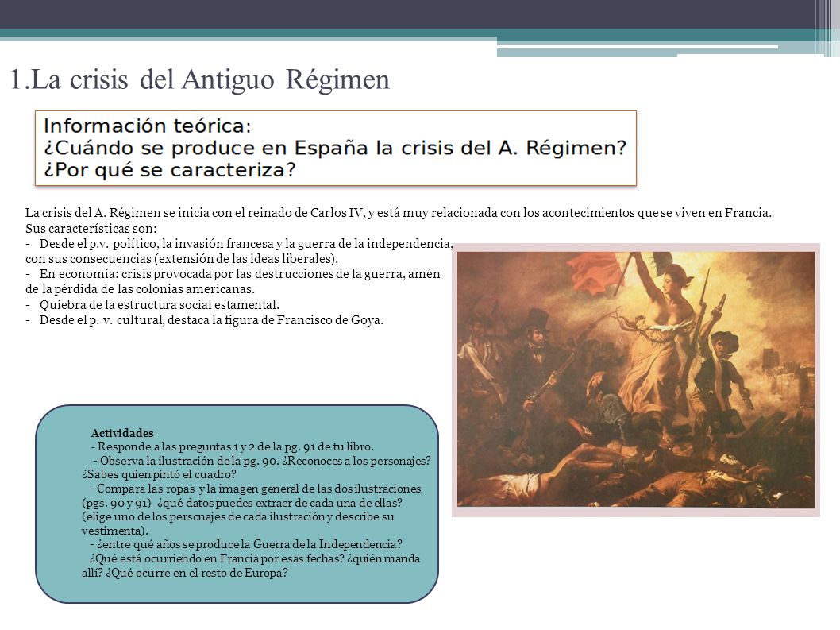Screen dimensions: 840x630
Task: Click the slide title '1.La crisis del Antiguo Régimen'
Action: [x=200, y=79]
